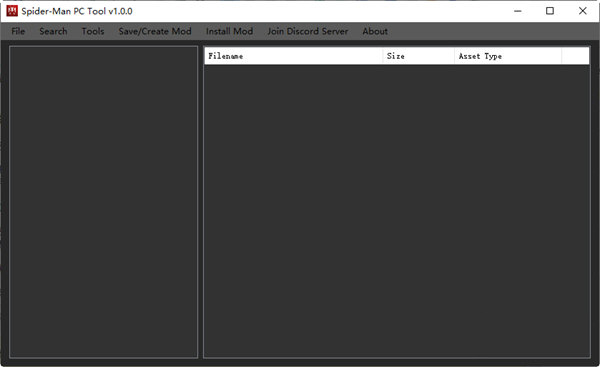Open the File menu
The image size is (600, 367).
(18, 31)
